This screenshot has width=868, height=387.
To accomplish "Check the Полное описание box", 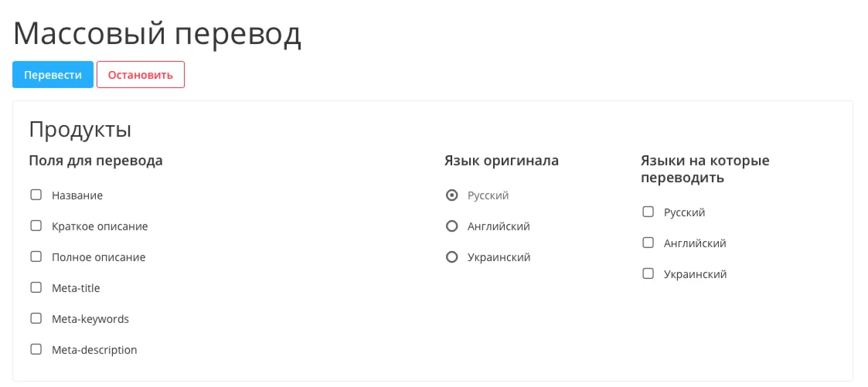I will coord(36,257).
